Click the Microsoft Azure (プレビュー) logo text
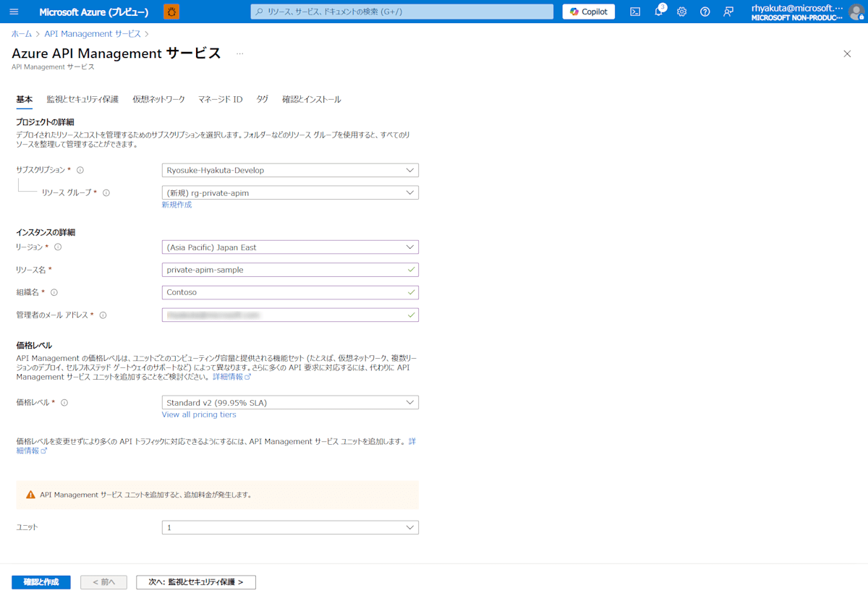The image size is (868, 601). tap(94, 12)
